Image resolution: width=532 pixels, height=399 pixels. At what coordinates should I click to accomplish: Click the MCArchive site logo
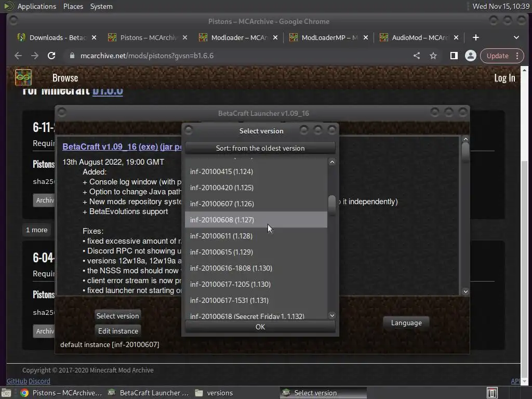(x=23, y=77)
